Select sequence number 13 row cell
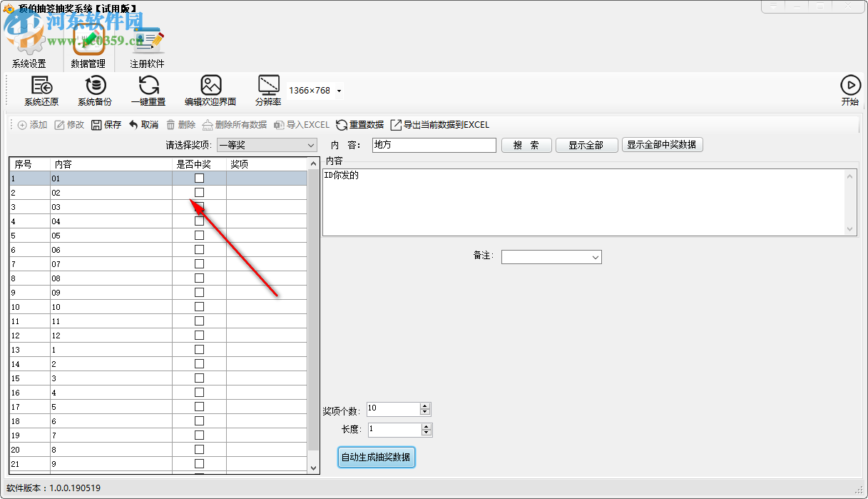 [30, 350]
